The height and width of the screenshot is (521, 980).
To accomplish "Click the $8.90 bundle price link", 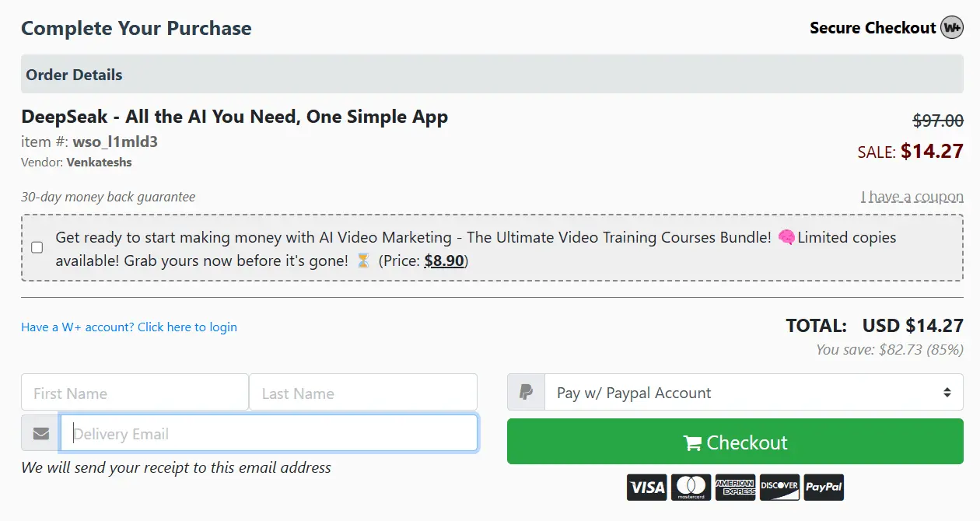I will pyautogui.click(x=444, y=261).
